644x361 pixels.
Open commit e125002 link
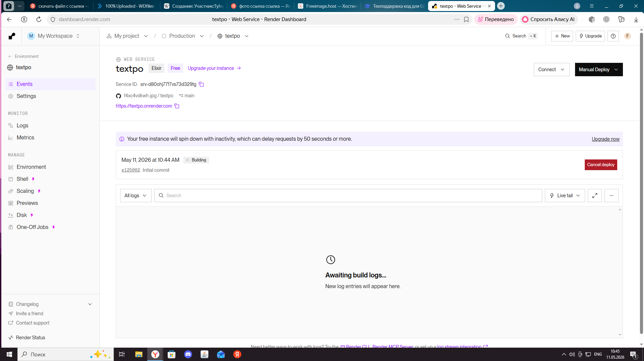[131, 170]
